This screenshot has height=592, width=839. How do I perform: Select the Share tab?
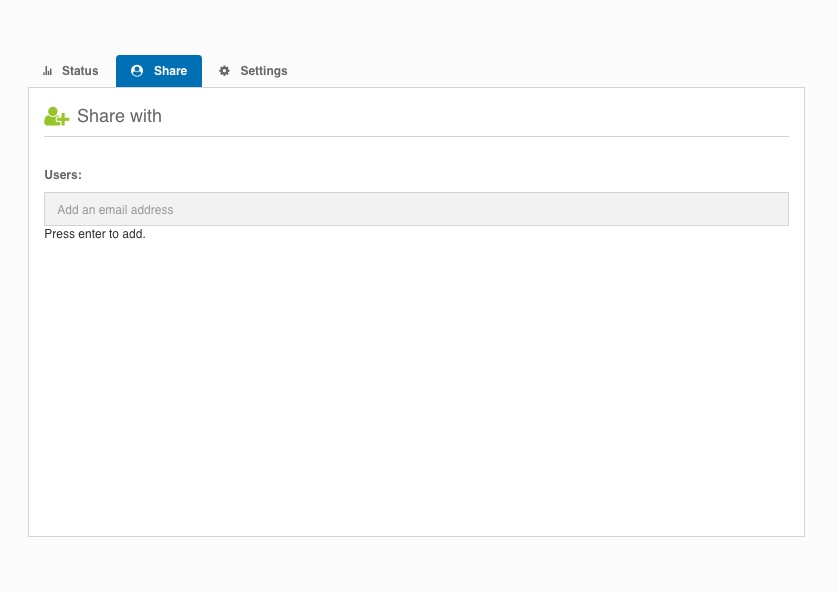pyautogui.click(x=159, y=71)
